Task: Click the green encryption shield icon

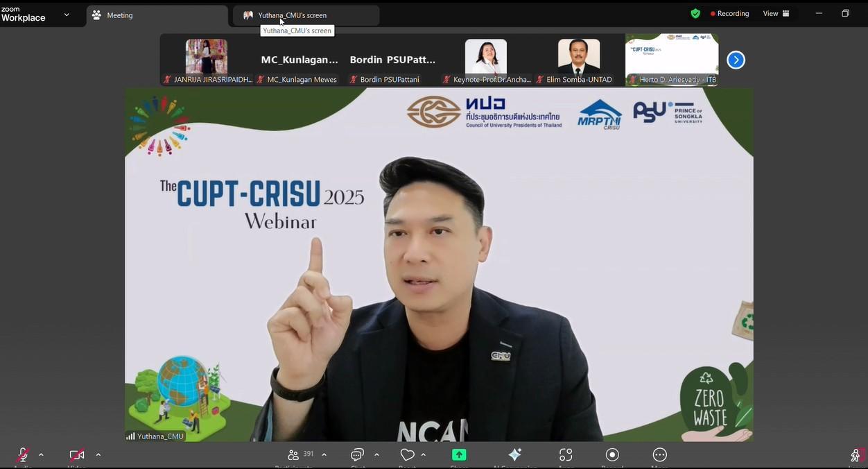Action: [695, 14]
